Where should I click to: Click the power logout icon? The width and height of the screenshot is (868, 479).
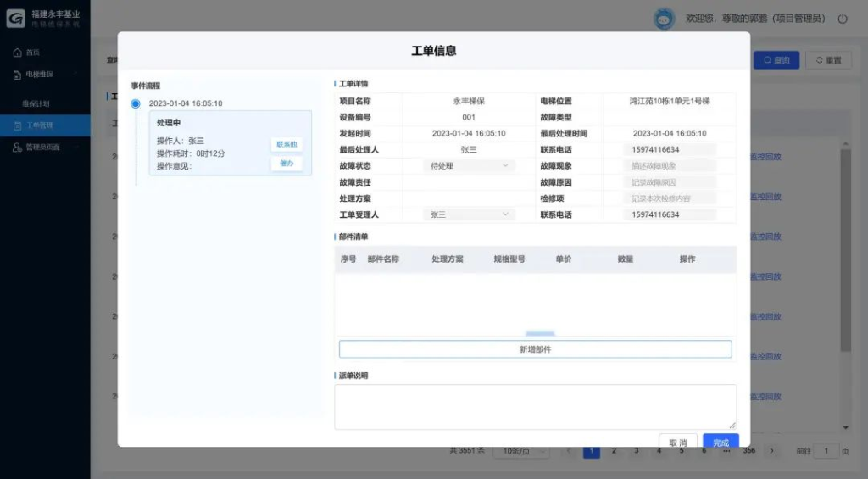[x=842, y=19]
